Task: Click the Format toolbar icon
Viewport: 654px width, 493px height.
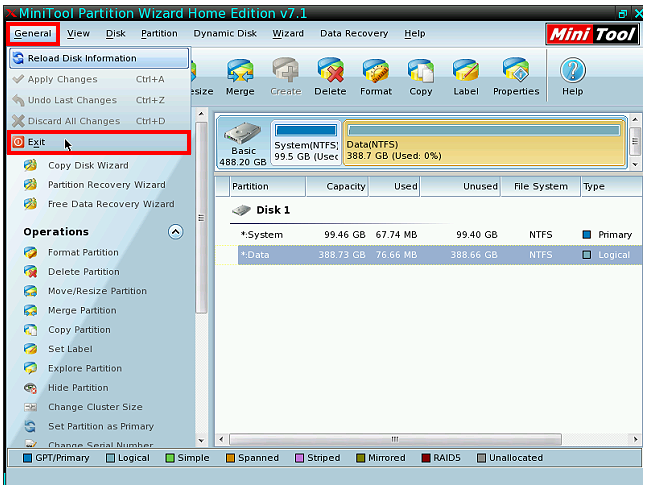Action: [376, 70]
